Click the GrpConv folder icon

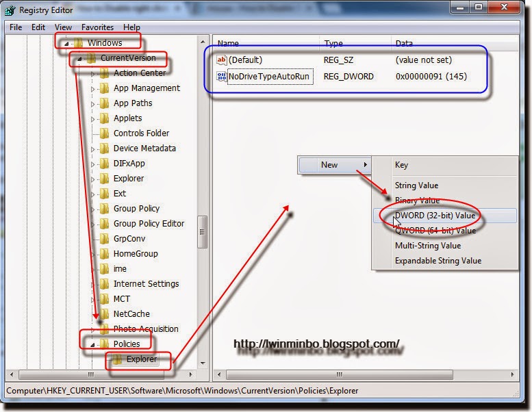(x=104, y=239)
